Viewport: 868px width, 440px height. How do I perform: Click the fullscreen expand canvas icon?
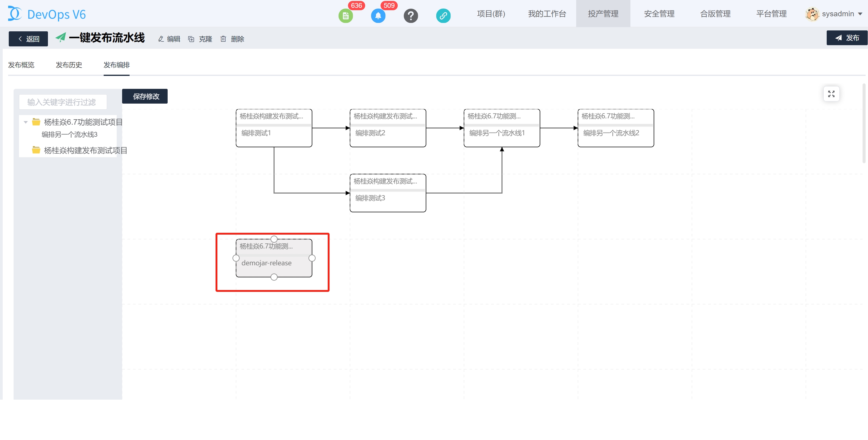point(831,94)
